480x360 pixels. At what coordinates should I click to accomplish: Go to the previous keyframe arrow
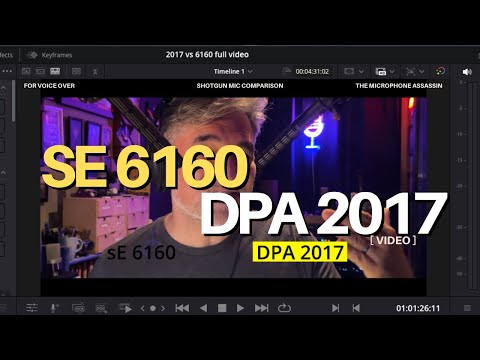pyautogui.click(x=142, y=308)
